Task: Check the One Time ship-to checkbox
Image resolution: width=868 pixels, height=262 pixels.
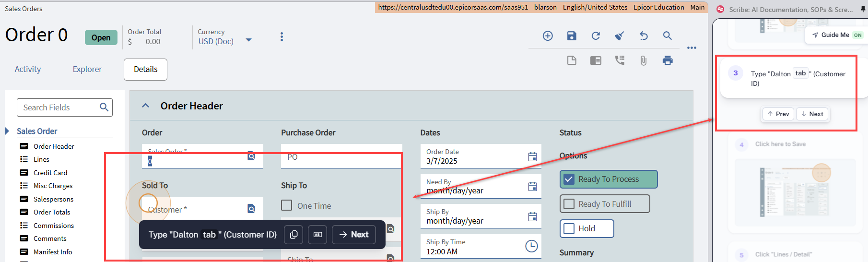Action: (287, 205)
